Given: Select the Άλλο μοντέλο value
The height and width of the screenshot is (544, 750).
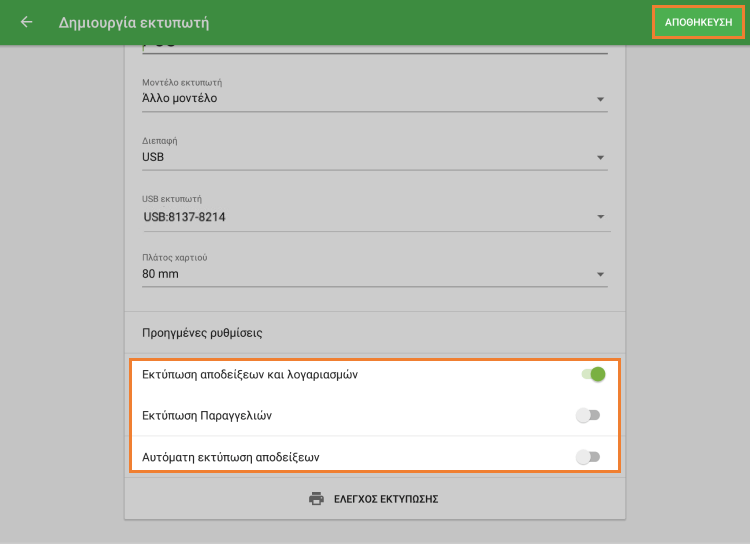Looking at the screenshot, I should pyautogui.click(x=180, y=98).
